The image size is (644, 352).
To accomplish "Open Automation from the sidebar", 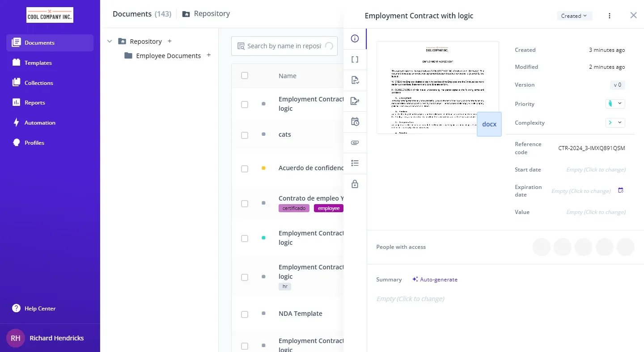I will pos(40,123).
